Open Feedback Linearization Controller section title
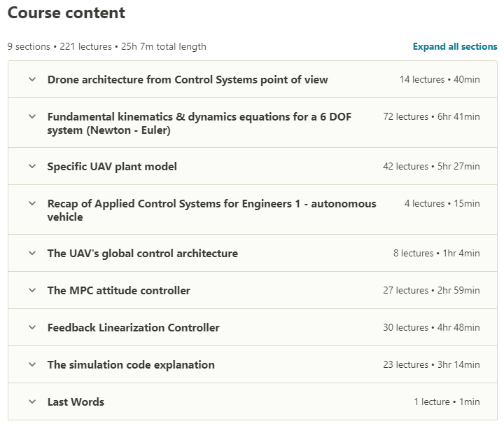This screenshot has height=426, width=504. click(x=134, y=327)
